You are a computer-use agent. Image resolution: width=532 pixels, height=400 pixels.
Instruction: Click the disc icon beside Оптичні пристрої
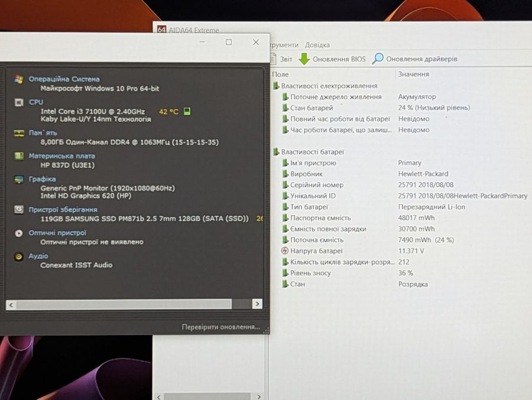click(x=19, y=233)
